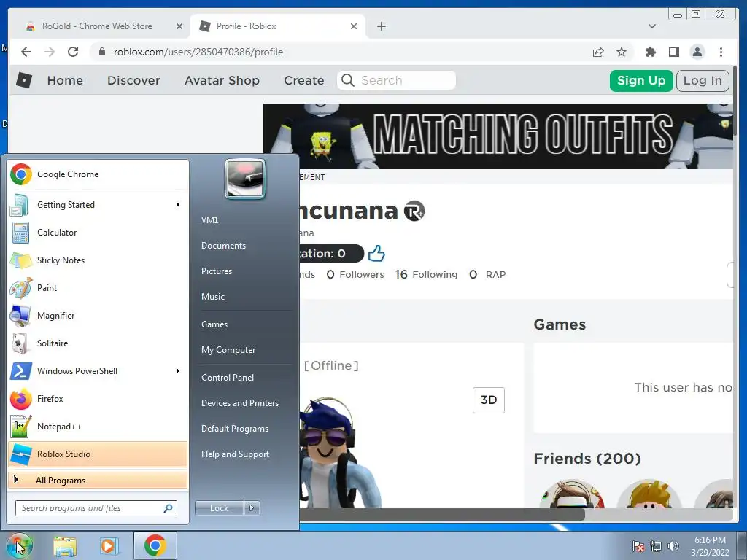Click the Search programs and files box

coord(96,508)
